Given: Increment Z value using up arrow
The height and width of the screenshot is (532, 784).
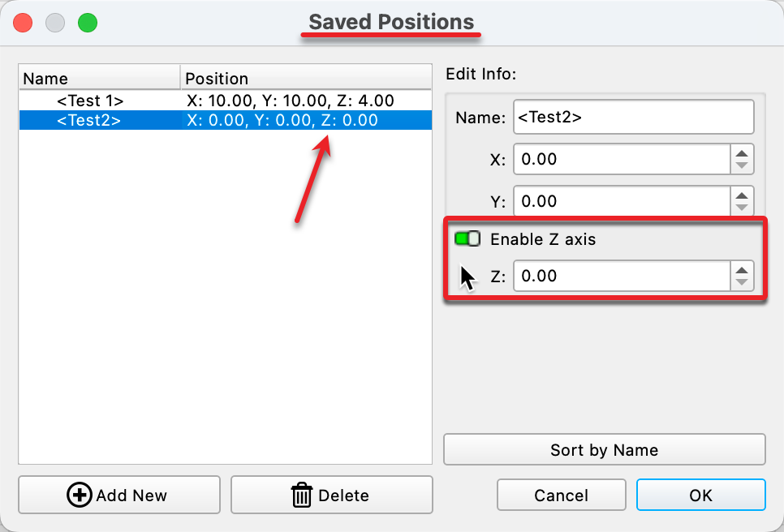Looking at the screenshot, I should tap(741, 269).
